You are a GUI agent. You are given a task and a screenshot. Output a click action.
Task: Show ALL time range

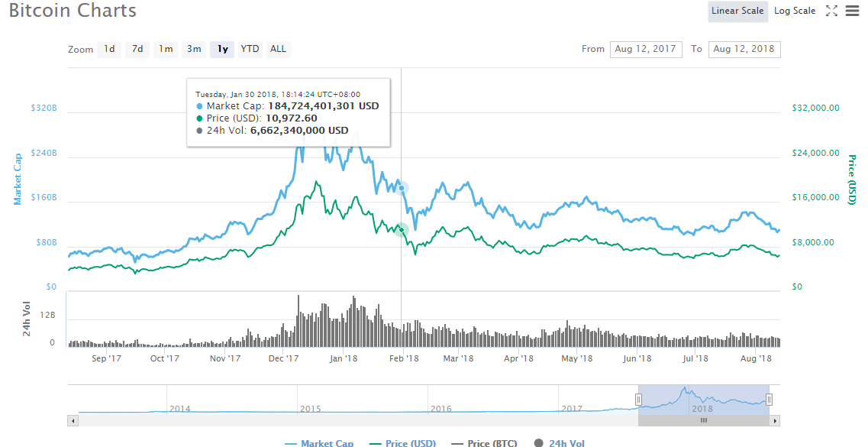click(x=278, y=50)
